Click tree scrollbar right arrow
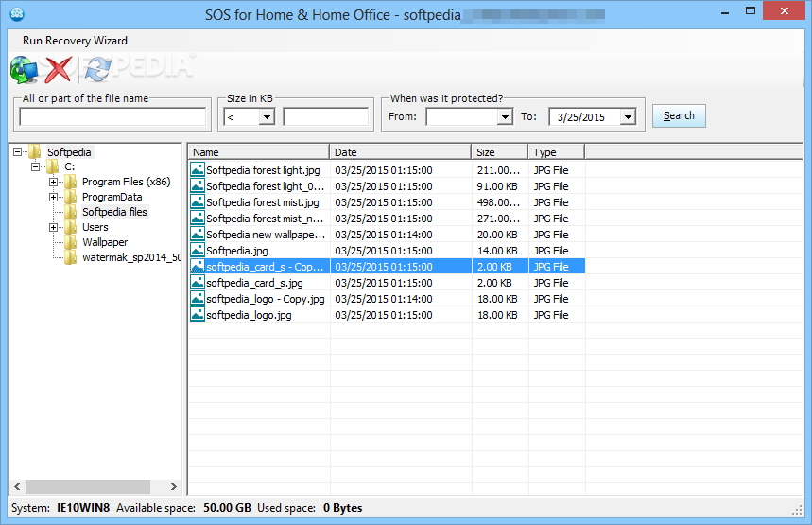812x525 pixels. tap(174, 486)
